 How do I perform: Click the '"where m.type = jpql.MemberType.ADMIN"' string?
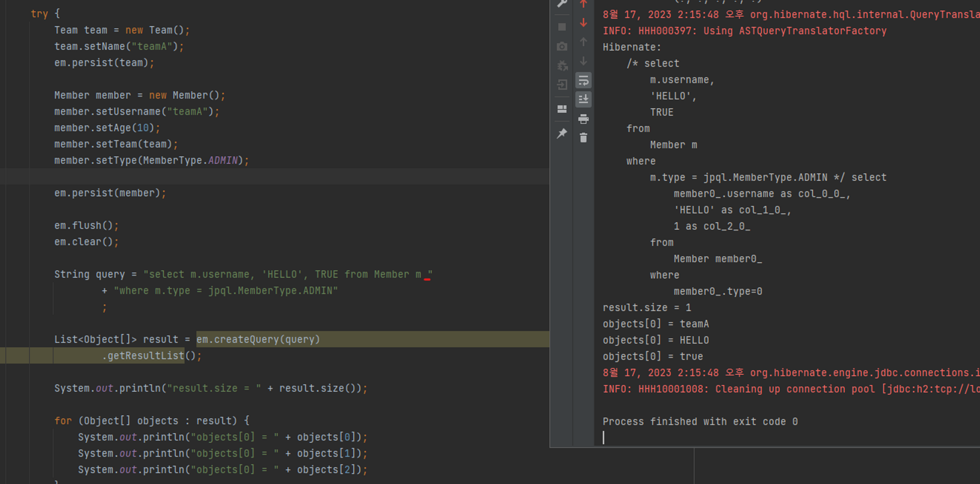click(225, 291)
